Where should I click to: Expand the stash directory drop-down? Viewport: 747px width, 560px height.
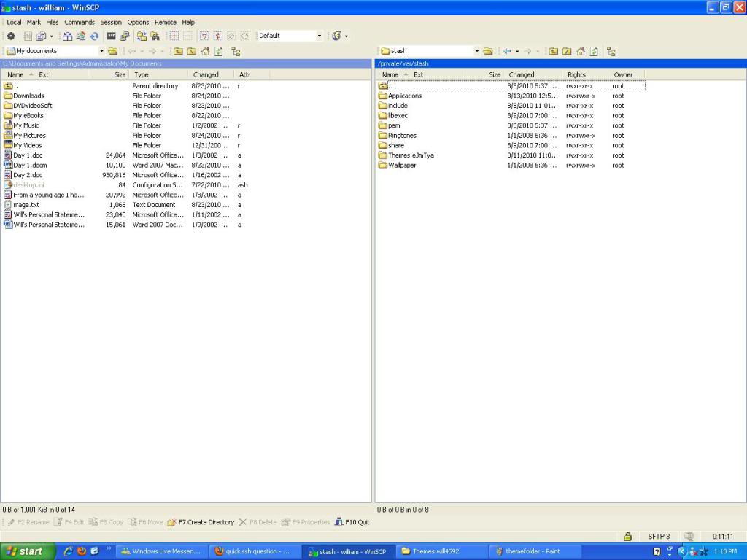coord(476,51)
